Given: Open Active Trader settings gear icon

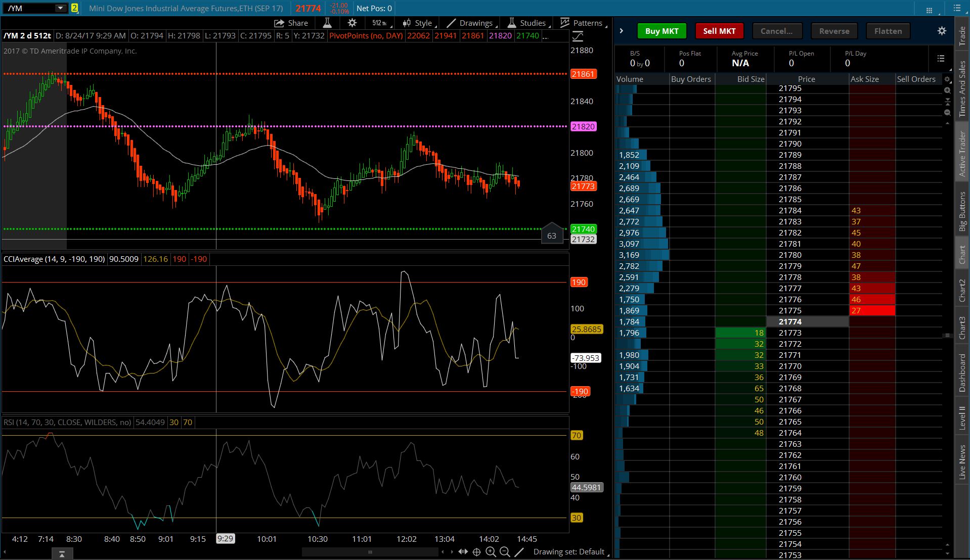Looking at the screenshot, I should click(x=941, y=31).
